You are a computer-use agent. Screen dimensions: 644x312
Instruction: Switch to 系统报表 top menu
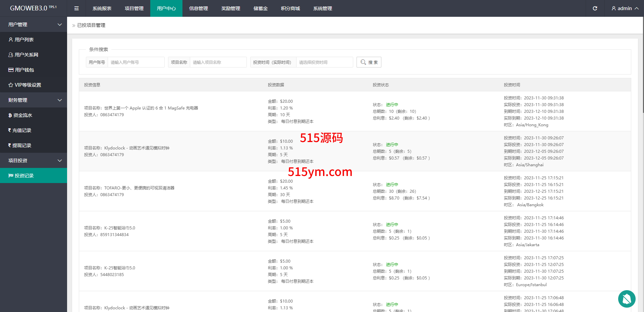tap(102, 8)
